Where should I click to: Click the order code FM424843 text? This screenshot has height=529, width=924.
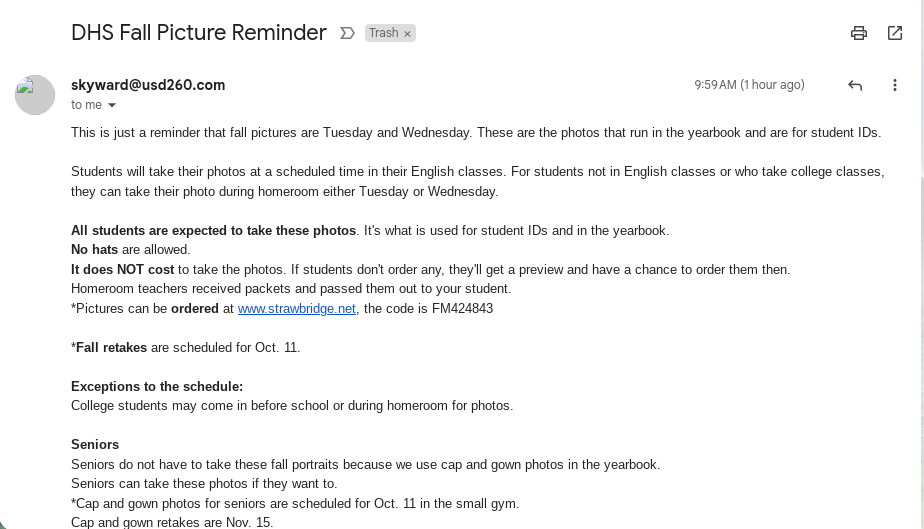tap(462, 309)
